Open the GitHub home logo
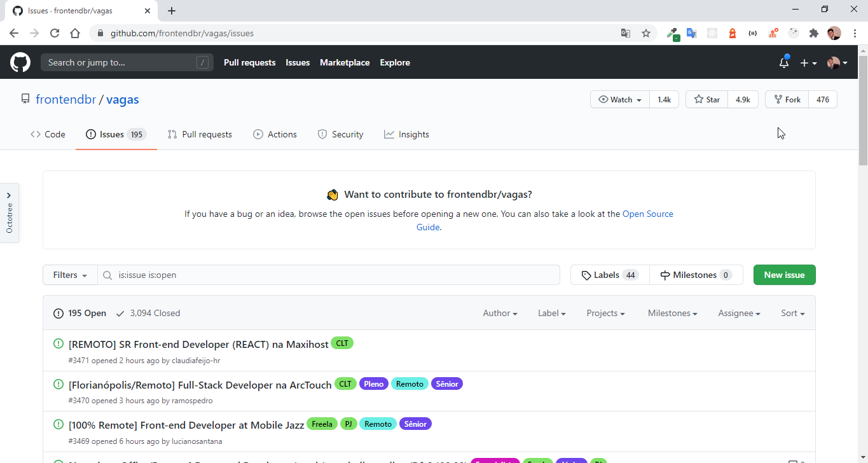Screen dimensions: 868x463 [x=20, y=62]
